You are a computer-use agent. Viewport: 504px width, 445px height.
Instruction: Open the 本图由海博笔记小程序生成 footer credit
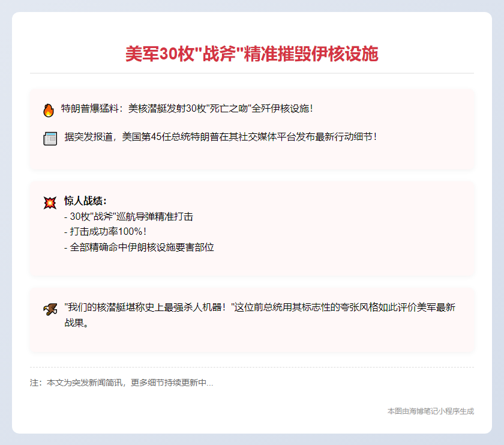click(430, 411)
